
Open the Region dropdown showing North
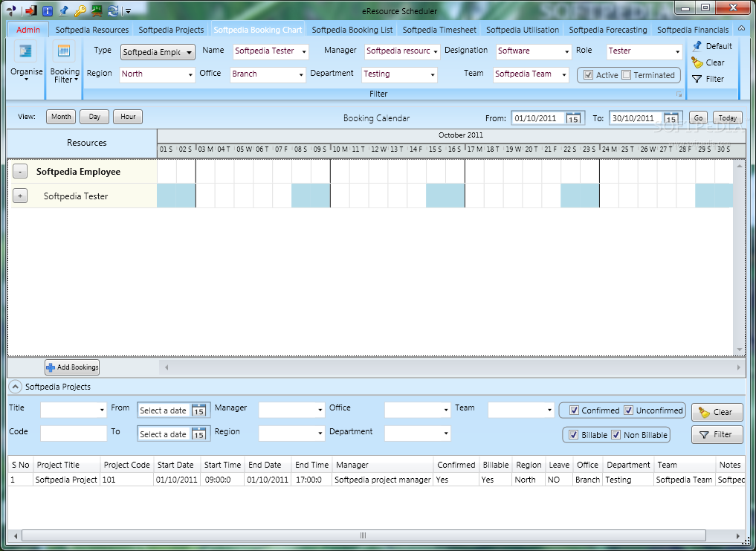point(157,74)
